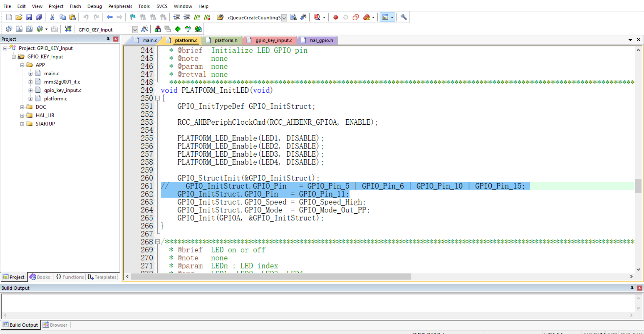Viewport: 644px width, 334px height.
Task: Open the Configuration wrench icon
Action: (x=404, y=17)
